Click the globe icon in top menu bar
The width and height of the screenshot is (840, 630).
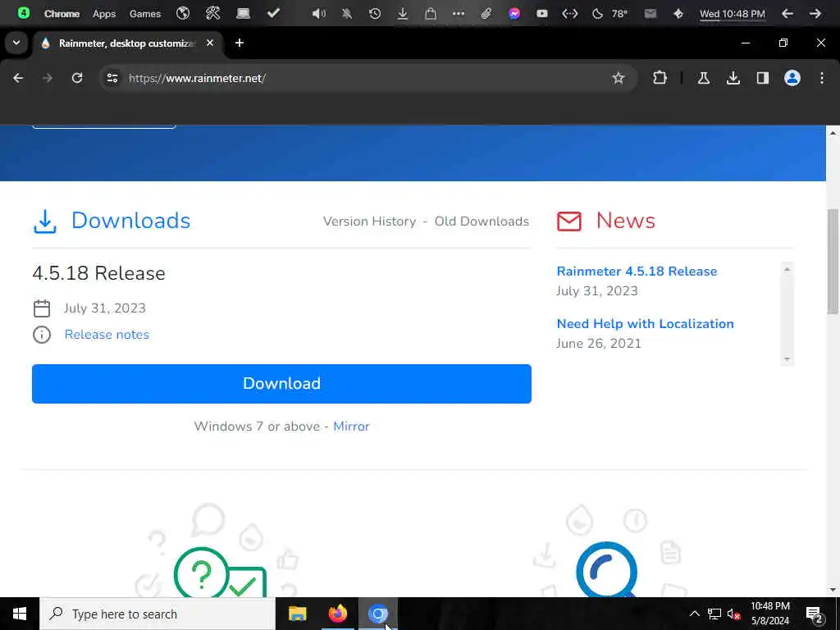pos(183,13)
